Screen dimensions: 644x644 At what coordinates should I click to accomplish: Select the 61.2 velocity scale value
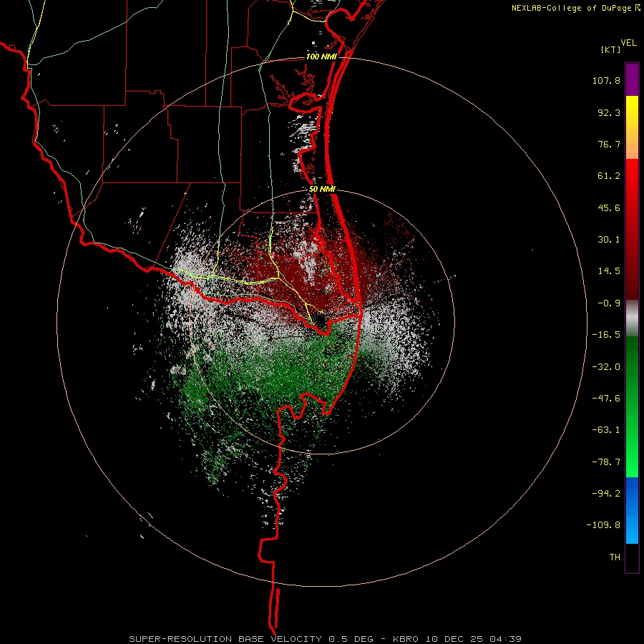(609, 176)
